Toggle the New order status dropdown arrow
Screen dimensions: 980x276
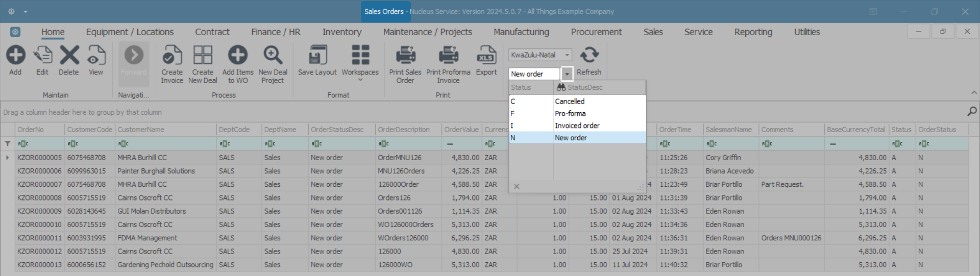click(567, 74)
